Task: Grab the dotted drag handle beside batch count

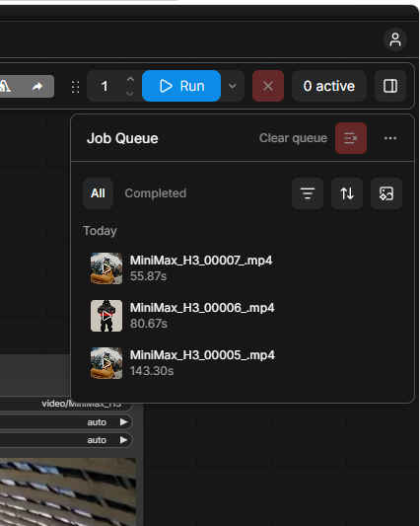Action: tap(75, 87)
